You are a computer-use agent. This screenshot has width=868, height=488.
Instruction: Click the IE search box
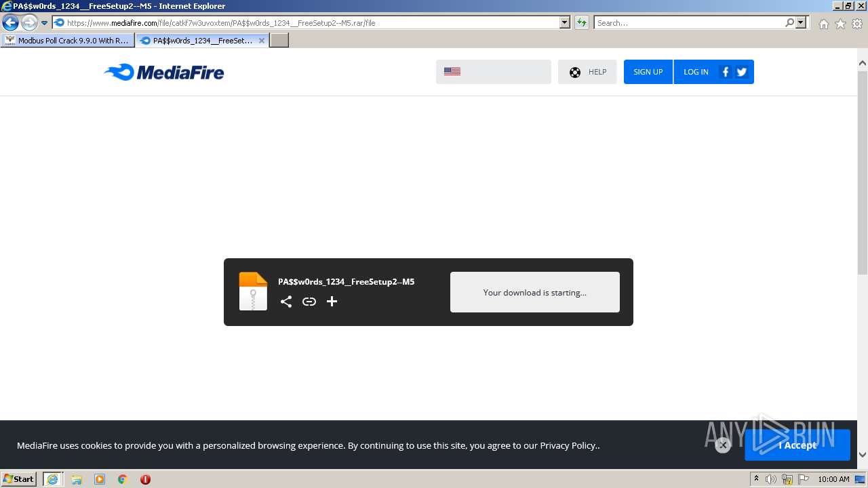coord(690,22)
